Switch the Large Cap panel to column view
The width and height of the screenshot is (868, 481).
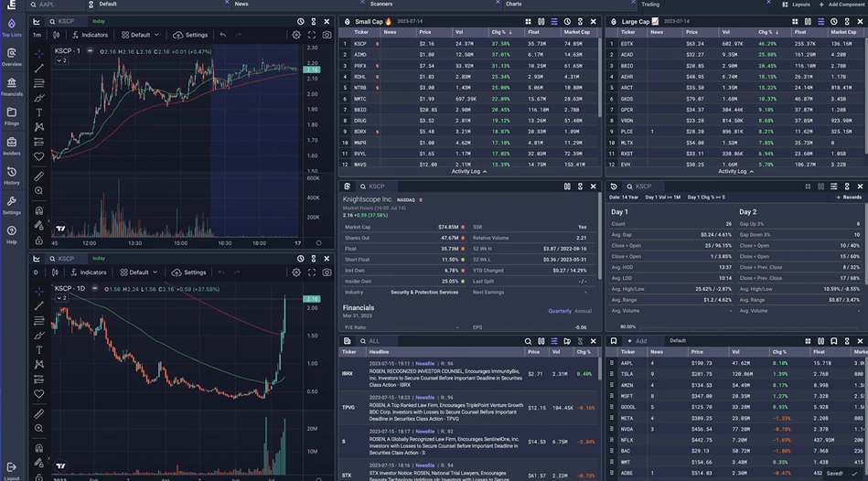click(808, 22)
